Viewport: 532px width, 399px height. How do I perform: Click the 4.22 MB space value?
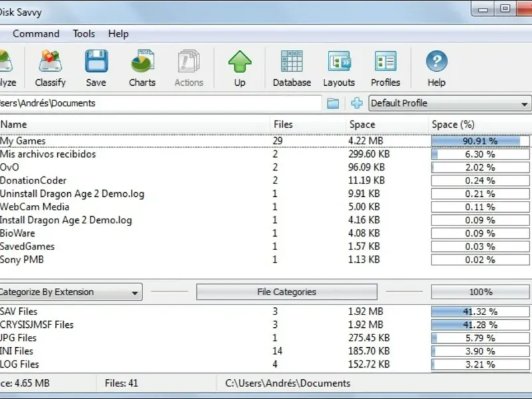(x=366, y=141)
